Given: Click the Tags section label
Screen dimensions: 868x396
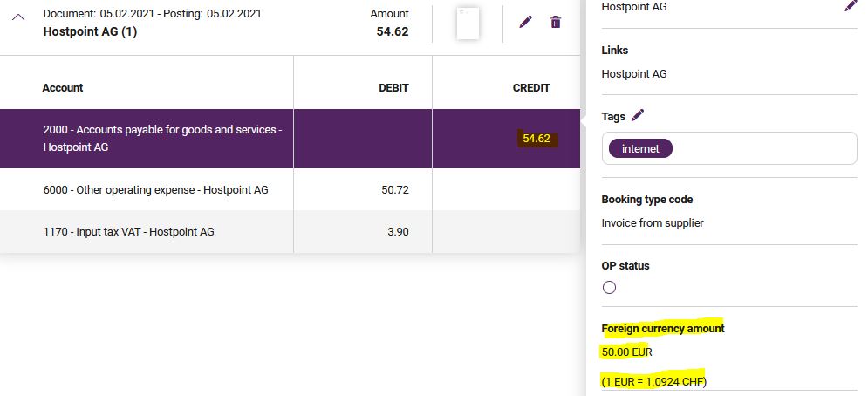Looking at the screenshot, I should click(613, 116).
